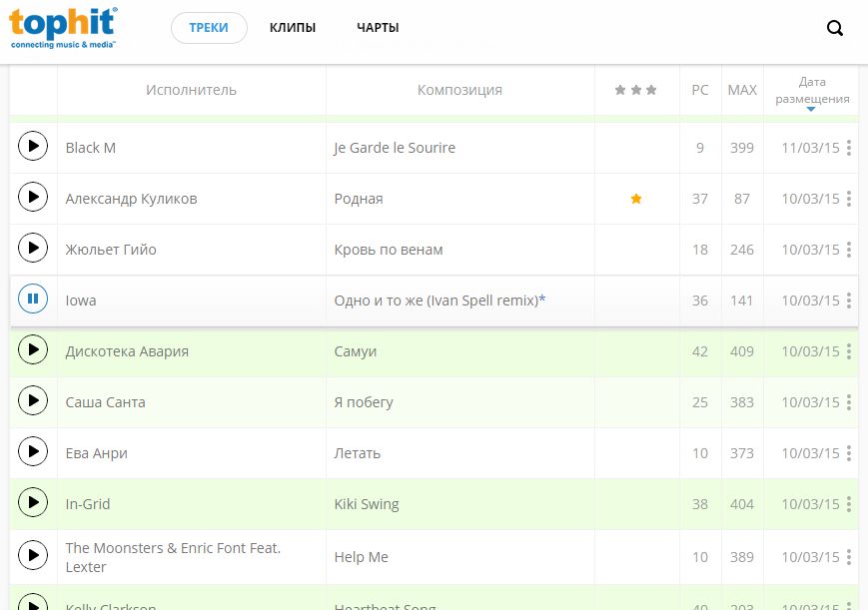
Task: Play the In-Grid Kiki Swing track
Action: [x=33, y=503]
